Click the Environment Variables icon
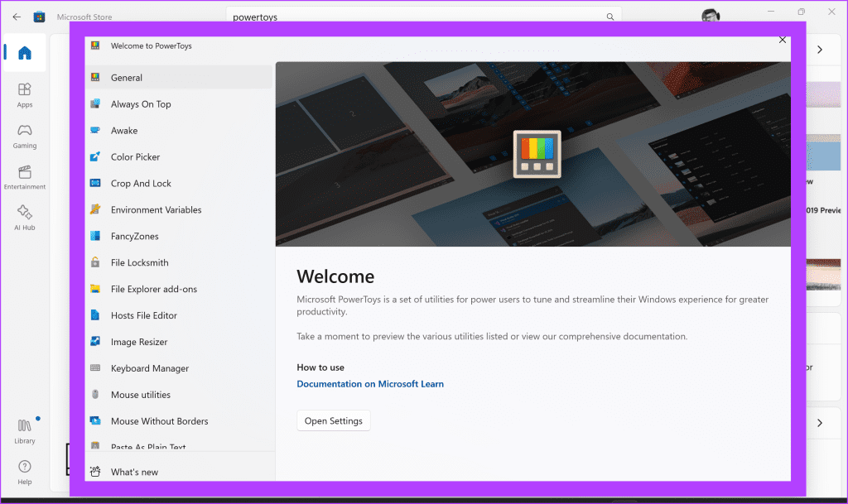The image size is (848, 504). pos(95,209)
